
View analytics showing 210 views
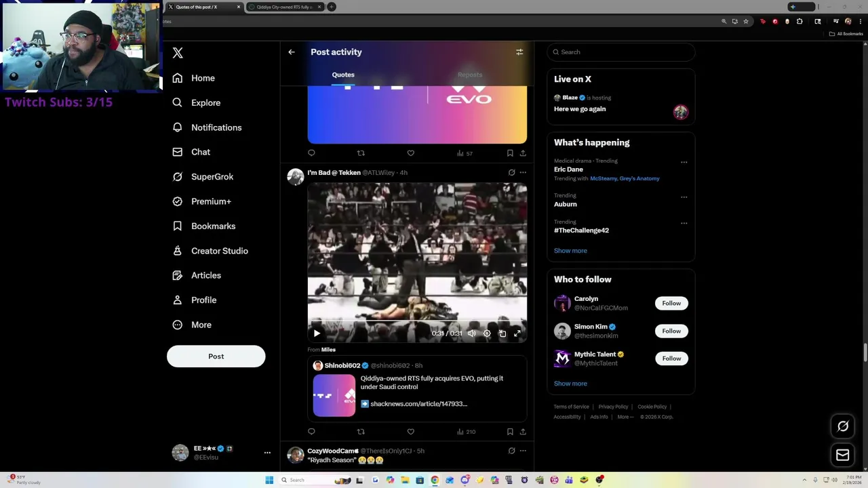click(466, 432)
